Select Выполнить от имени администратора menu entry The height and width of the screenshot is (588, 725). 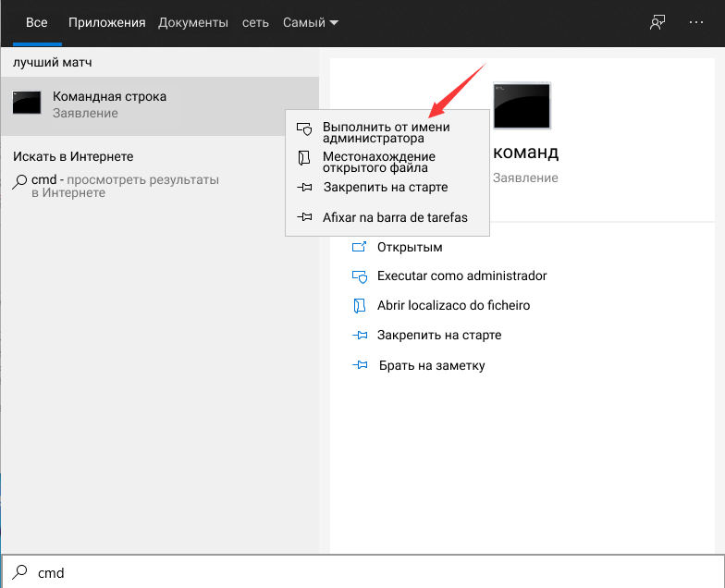(x=387, y=132)
